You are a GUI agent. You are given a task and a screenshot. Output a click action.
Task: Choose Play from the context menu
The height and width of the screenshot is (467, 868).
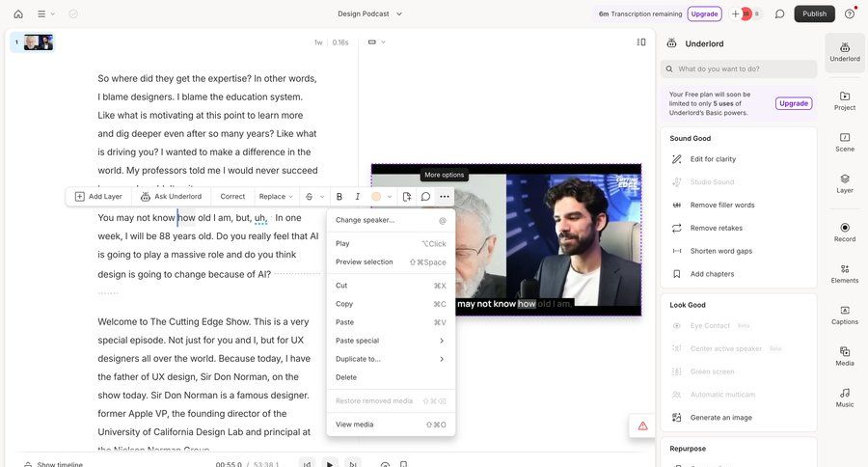(391, 244)
